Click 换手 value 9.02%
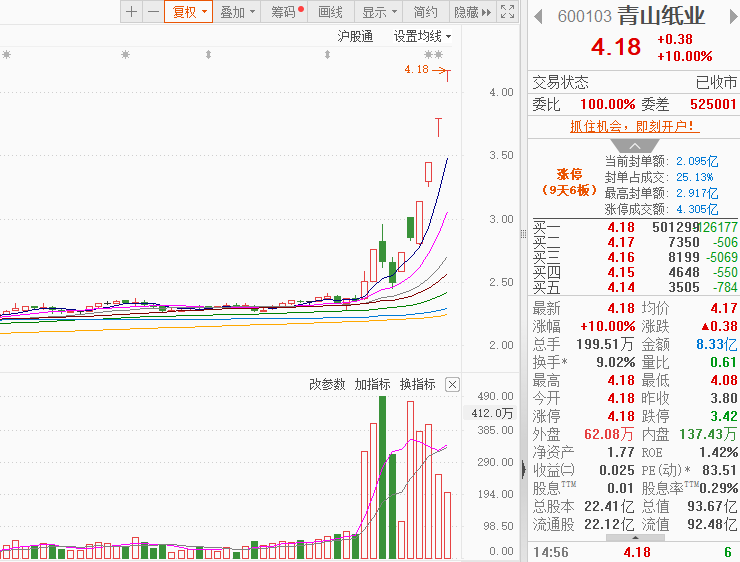 point(616,362)
